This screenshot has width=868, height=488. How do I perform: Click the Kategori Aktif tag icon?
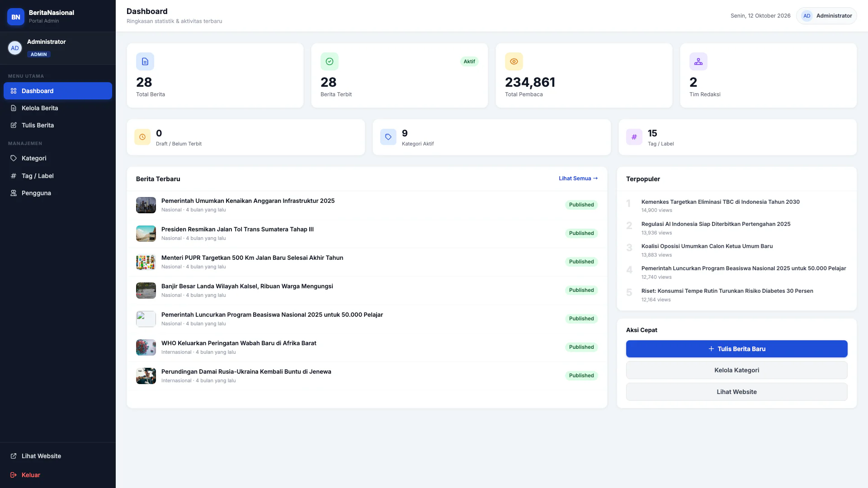[388, 137]
